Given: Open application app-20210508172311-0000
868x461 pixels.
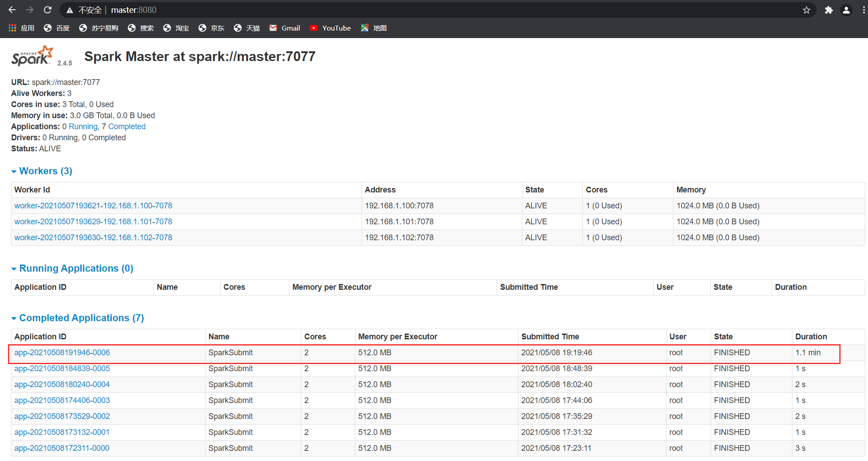Looking at the screenshot, I should [x=62, y=448].
